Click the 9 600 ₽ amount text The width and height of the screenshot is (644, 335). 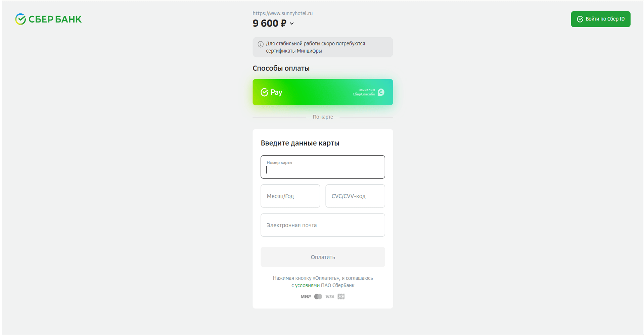click(269, 23)
